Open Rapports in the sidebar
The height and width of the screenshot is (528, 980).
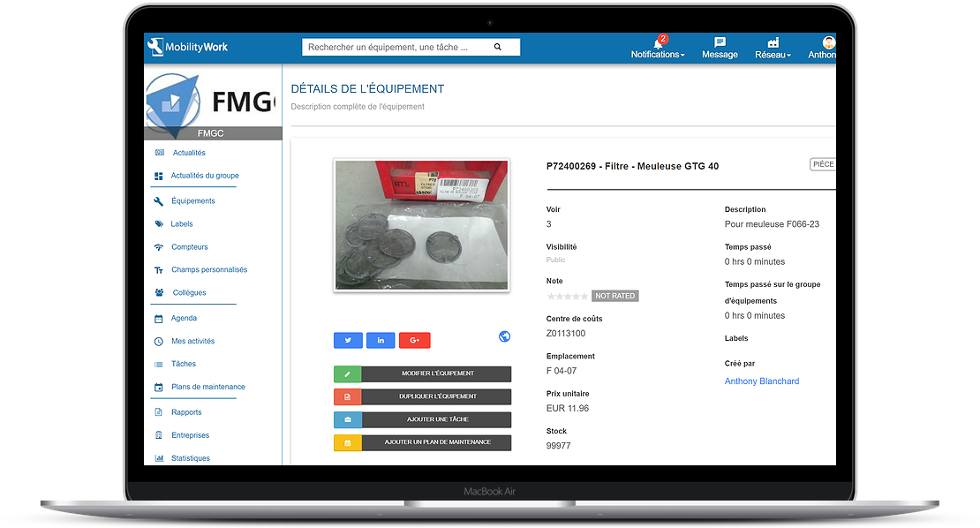pos(186,412)
